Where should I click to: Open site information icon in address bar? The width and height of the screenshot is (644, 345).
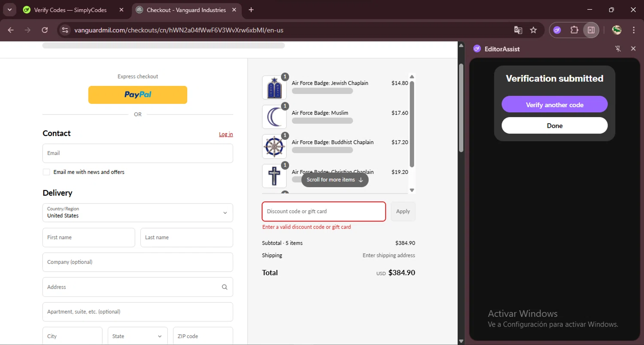tap(65, 30)
